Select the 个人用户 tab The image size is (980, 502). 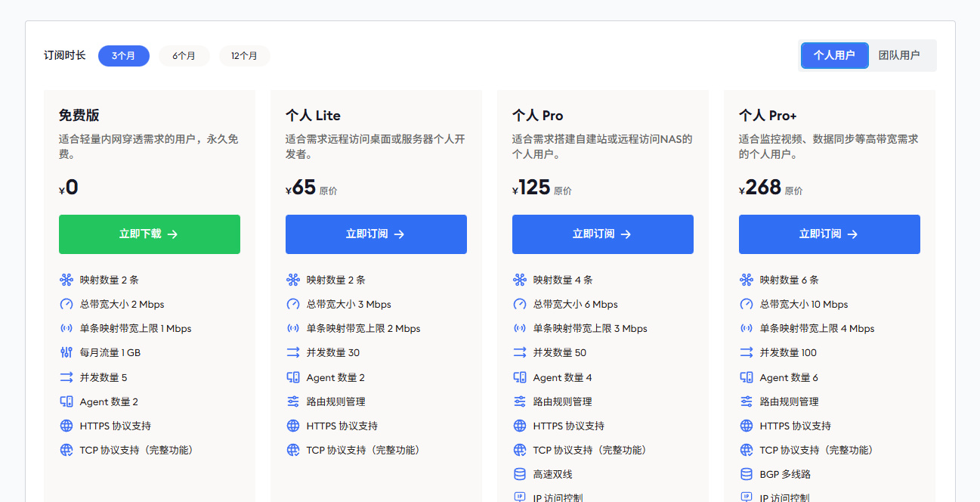834,55
